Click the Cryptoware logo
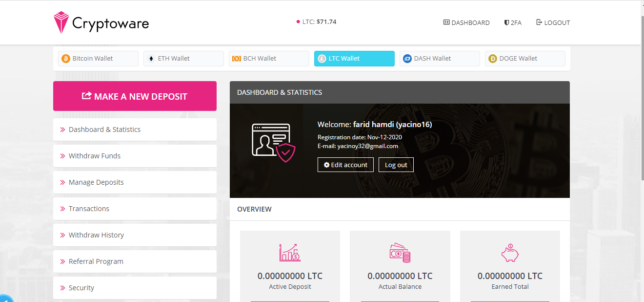This screenshot has width=644, height=302. (x=101, y=22)
